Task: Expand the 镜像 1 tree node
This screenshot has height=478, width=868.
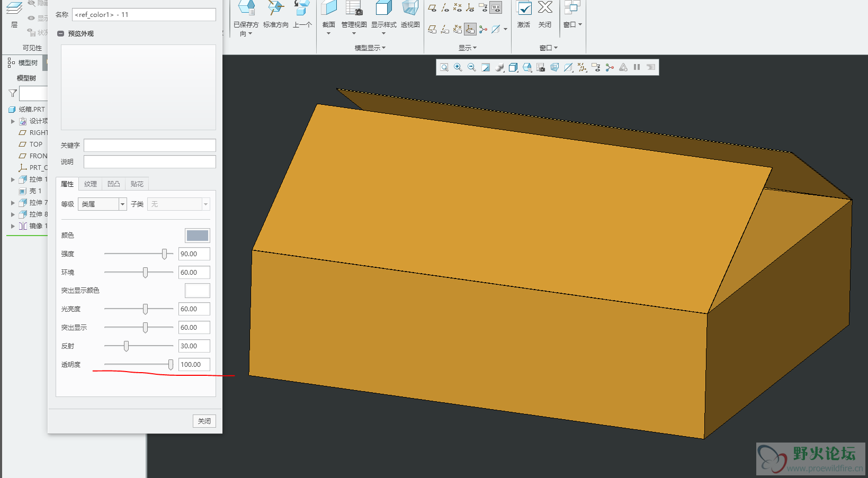Action: [13, 226]
